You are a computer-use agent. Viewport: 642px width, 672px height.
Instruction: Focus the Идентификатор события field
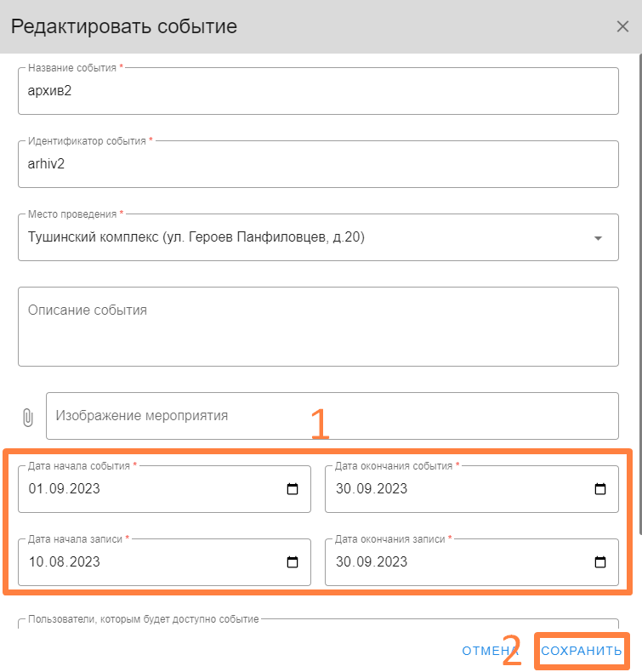point(318,164)
